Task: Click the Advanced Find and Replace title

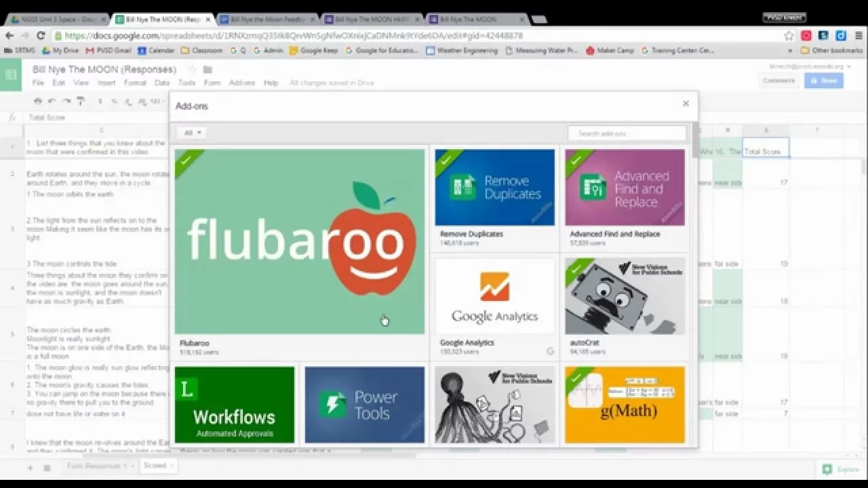Action: coord(614,234)
